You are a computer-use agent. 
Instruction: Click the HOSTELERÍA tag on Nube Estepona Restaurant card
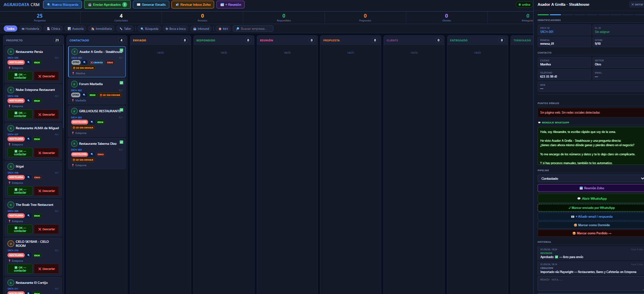(16, 101)
